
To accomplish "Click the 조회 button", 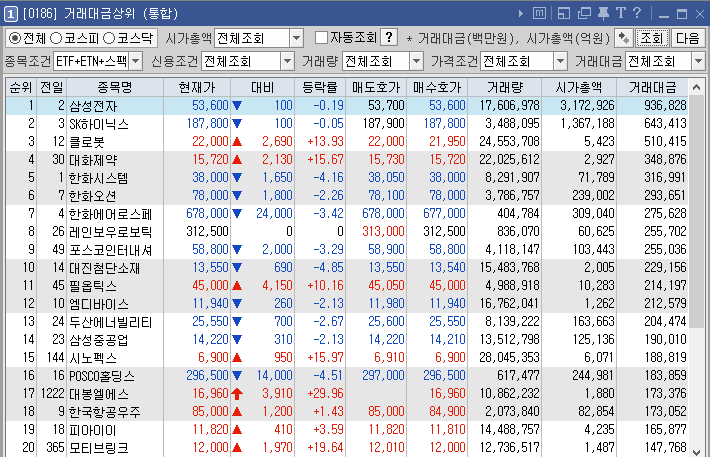I will click(652, 38).
